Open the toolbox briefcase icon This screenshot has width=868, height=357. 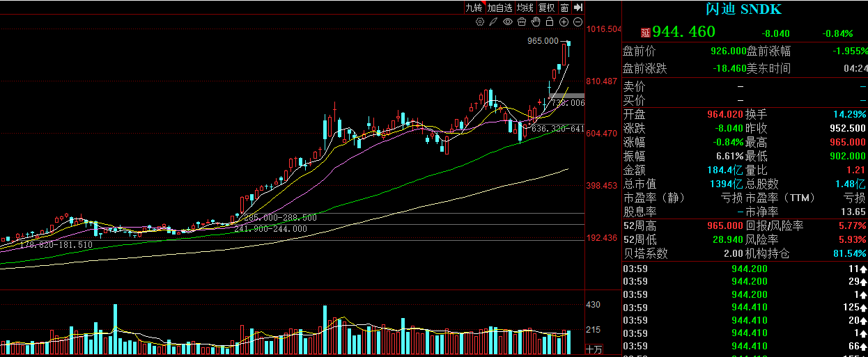coord(522,22)
